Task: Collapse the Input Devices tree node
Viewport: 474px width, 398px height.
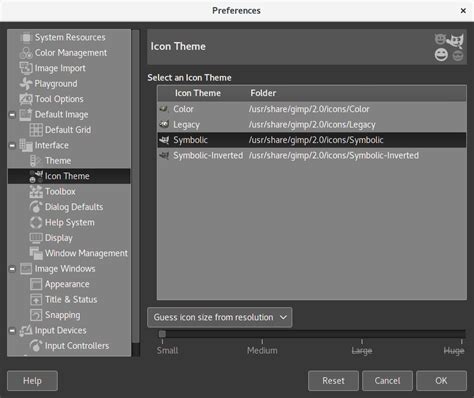Action: [x=12, y=330]
